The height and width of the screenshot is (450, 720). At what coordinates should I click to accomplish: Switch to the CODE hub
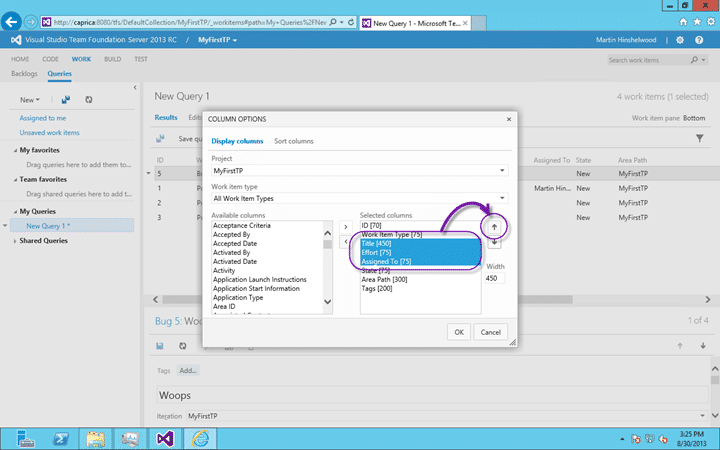51,59
